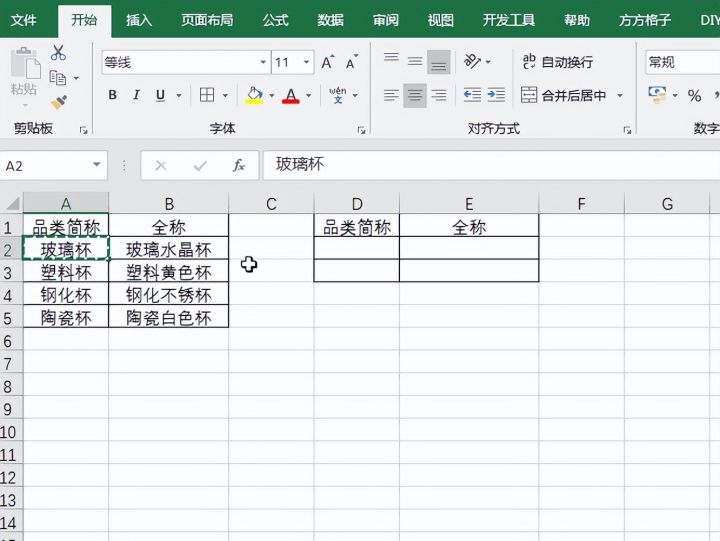Click the Paste clipboard icon
The image size is (720, 541).
pyautogui.click(x=25, y=63)
